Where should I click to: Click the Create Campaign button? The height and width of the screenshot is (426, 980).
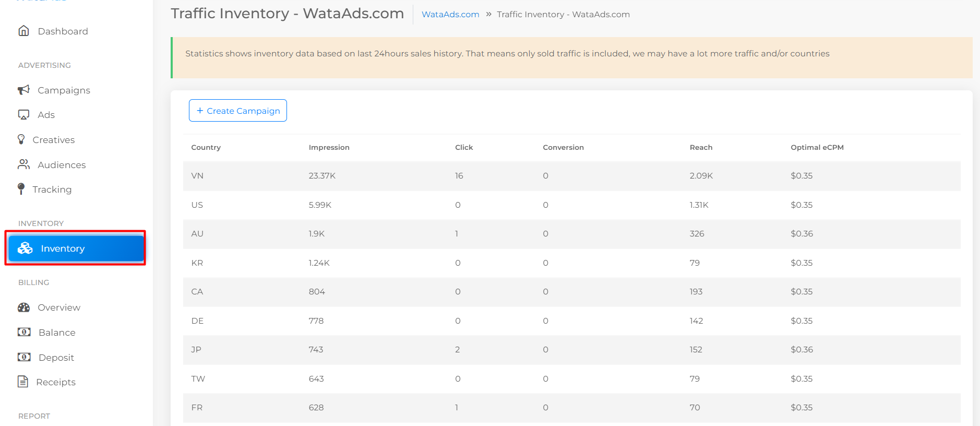238,111
